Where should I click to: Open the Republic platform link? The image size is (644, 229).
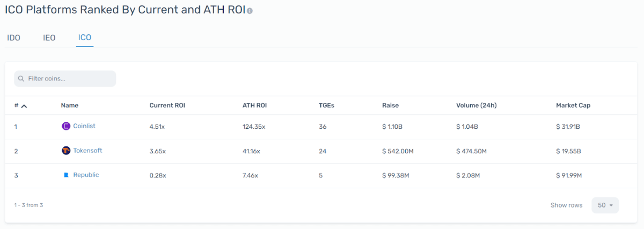tap(86, 175)
